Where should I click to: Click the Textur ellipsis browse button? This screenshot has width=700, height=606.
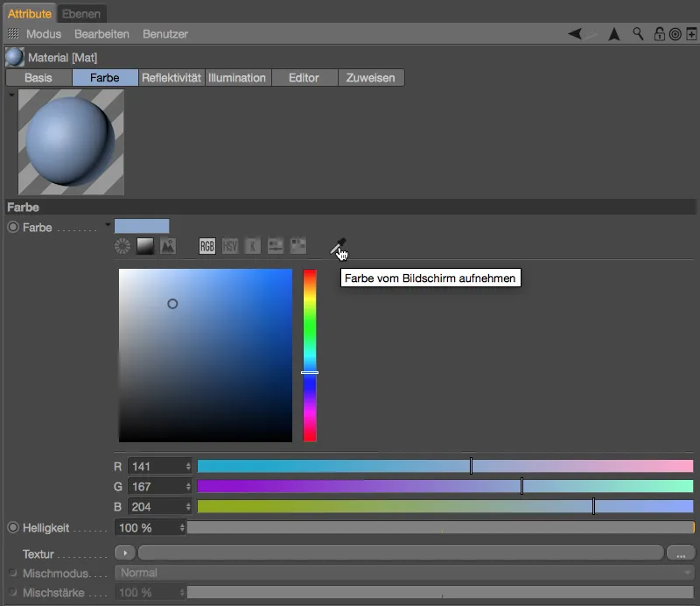681,553
